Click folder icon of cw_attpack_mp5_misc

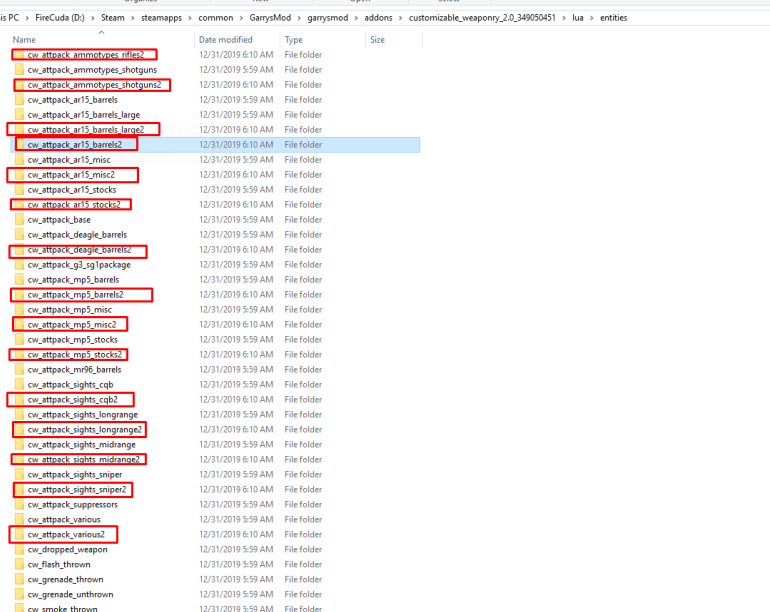tap(19, 309)
